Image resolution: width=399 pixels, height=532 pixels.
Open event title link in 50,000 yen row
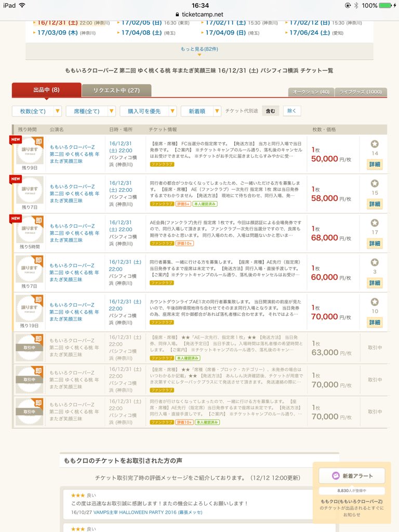pos(75,154)
